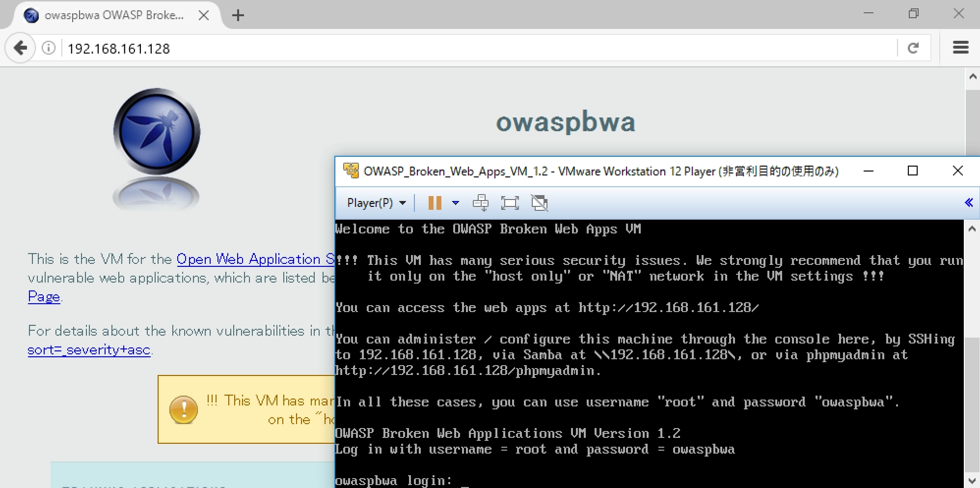Collapse the VMware toolbar with double chevron
This screenshot has height=488, width=980.
pos(968,202)
